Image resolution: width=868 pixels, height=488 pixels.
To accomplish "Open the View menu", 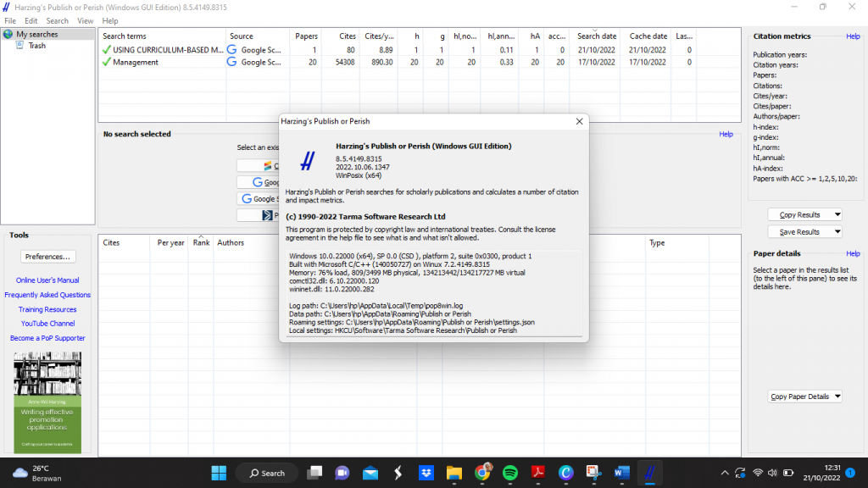I will click(x=86, y=21).
